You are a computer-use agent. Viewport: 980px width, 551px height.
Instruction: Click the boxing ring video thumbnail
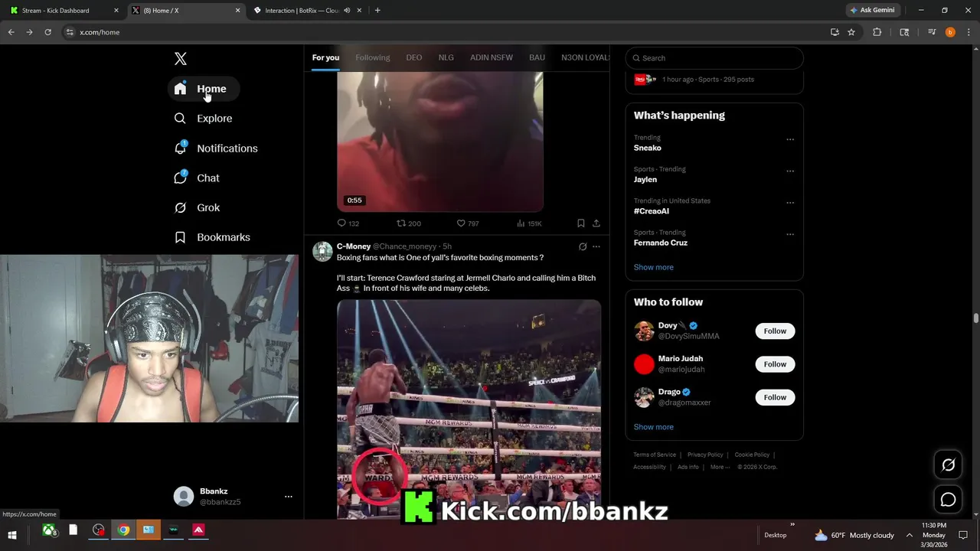(469, 409)
